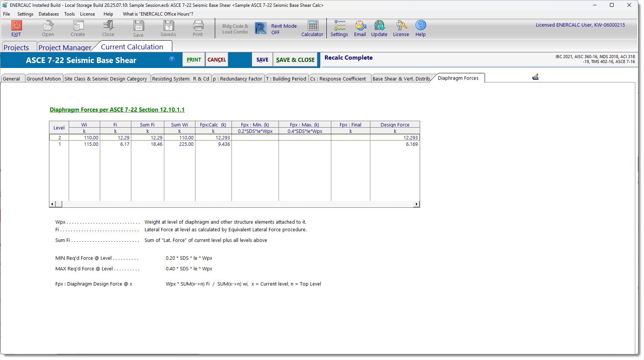This screenshot has height=360, width=644.
Task: Select the Level 1 Wi cell
Action: [85, 144]
